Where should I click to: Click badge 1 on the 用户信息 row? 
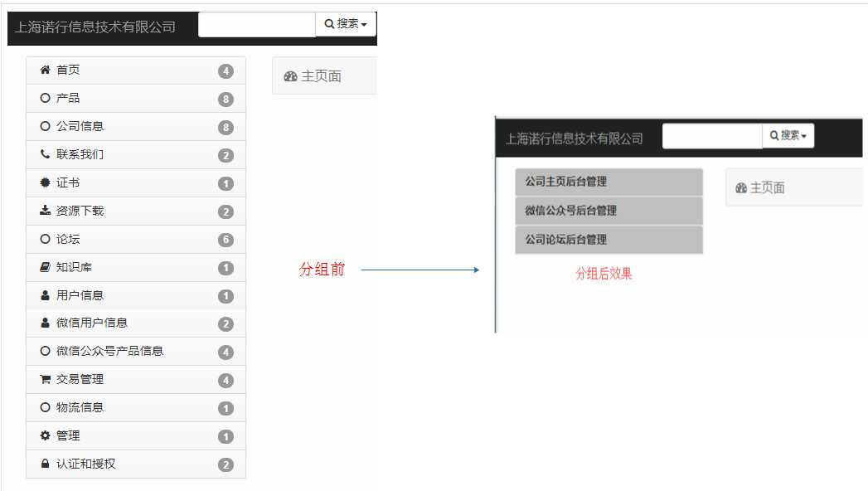[x=225, y=296]
